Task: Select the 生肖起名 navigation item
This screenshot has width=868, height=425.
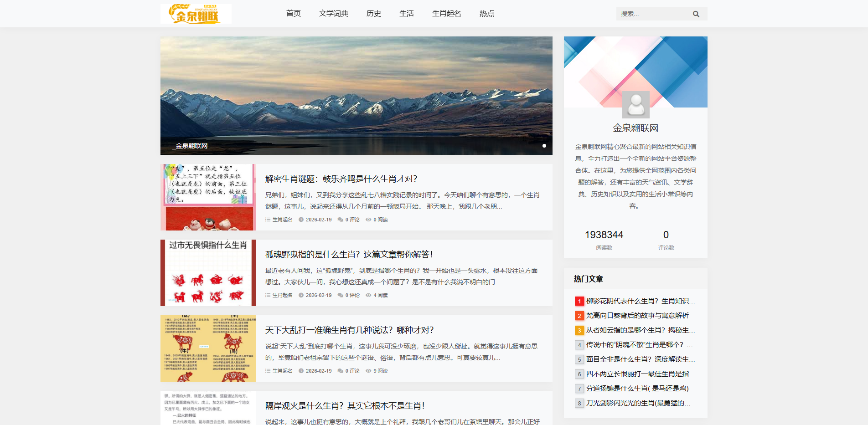Action: click(446, 14)
